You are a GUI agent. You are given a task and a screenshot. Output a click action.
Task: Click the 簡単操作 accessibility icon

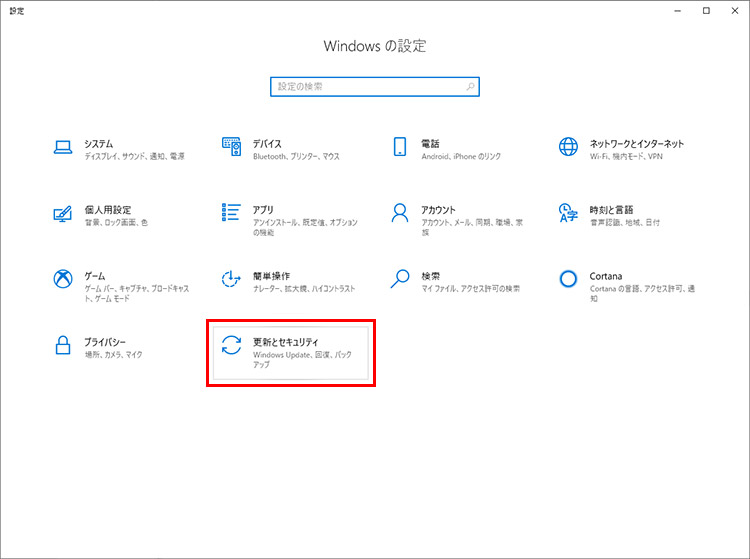point(232,279)
